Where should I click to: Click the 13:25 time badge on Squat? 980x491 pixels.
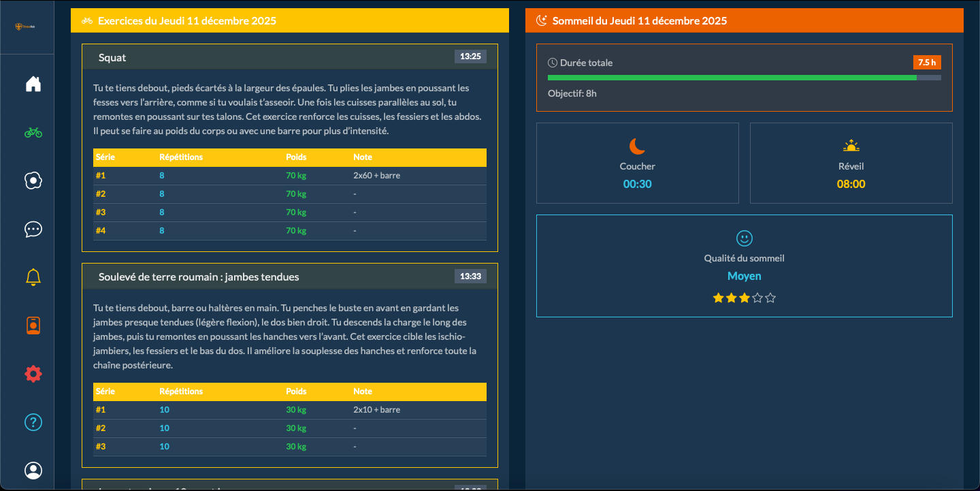(x=470, y=57)
